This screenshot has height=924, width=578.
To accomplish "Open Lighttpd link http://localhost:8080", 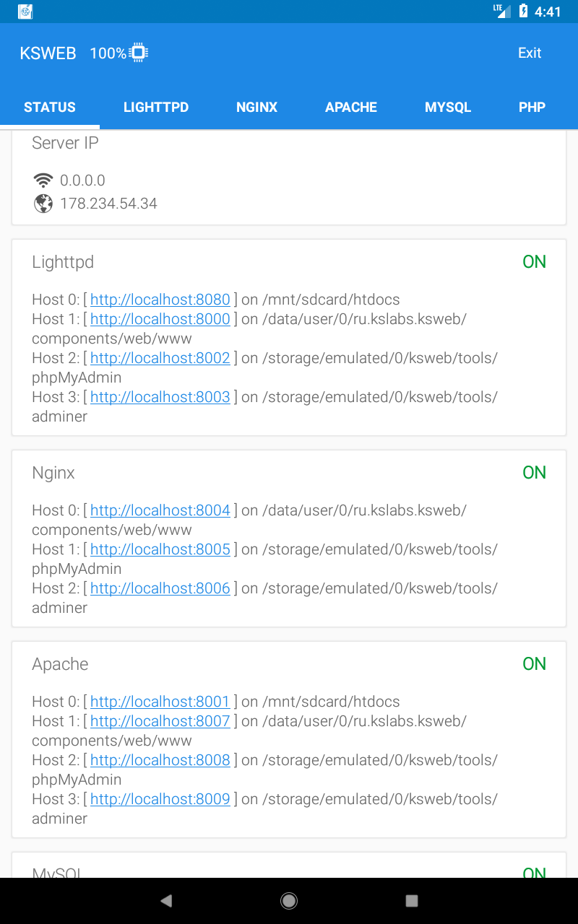I will (160, 300).
